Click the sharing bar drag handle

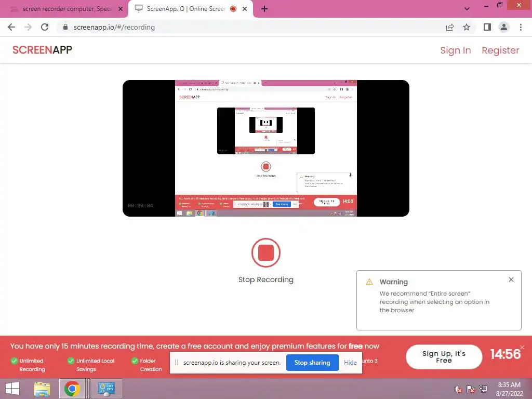tap(177, 362)
